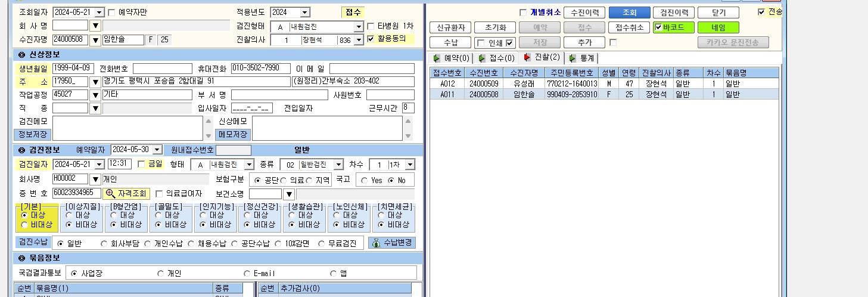Image resolution: width=868 pixels, height=297 pixels.
Task: Click the flag icon on 접수(0) tab
Action: [x=481, y=58]
